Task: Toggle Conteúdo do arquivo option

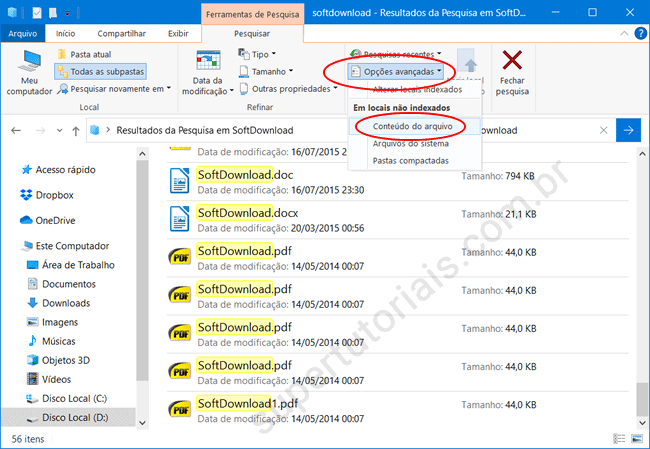Action: tap(409, 126)
